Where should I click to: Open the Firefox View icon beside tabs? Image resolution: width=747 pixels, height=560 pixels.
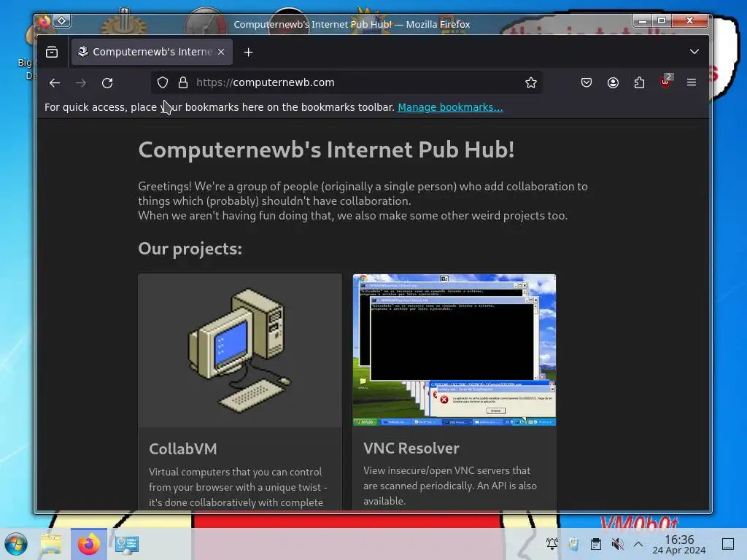pos(52,52)
